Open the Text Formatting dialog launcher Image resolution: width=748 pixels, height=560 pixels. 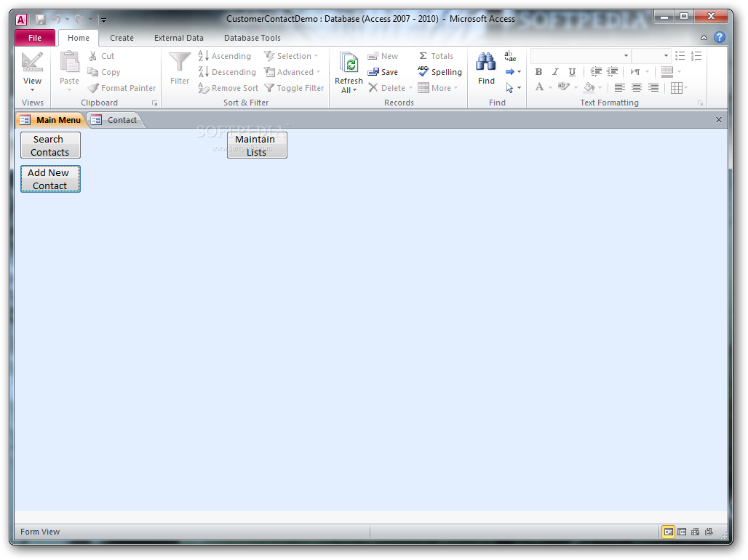click(x=700, y=103)
